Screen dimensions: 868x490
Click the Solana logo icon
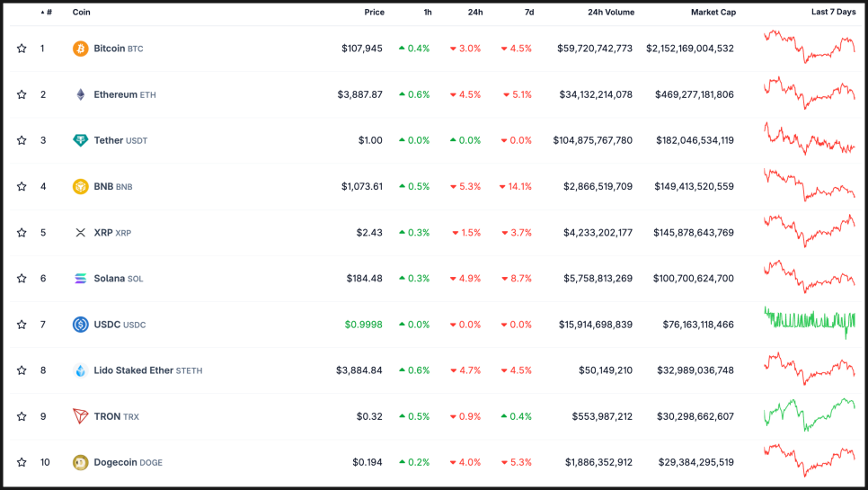81,279
